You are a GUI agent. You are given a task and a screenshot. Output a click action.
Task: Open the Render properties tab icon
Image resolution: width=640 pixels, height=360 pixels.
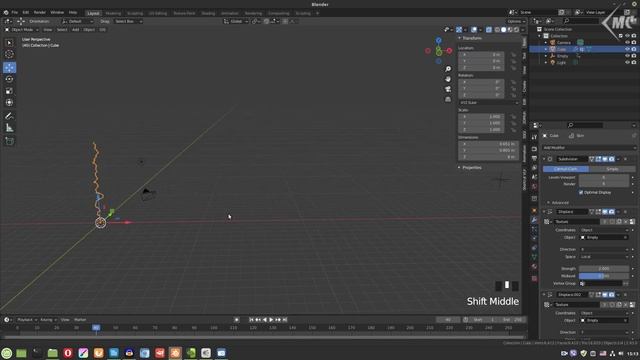[x=534, y=149]
